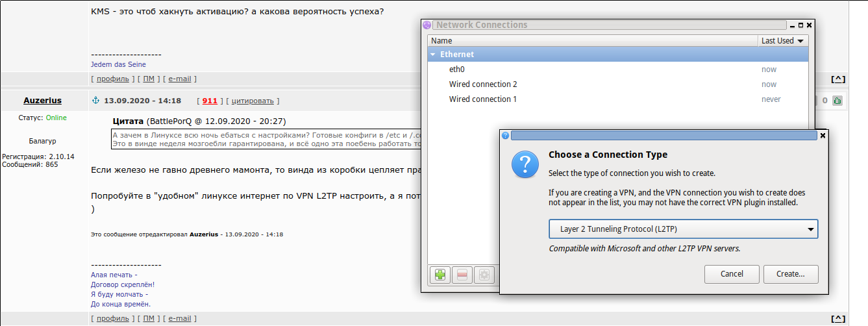Open connection settings via the gear icon
Viewport: 868px width, 326px height.
pyautogui.click(x=484, y=275)
